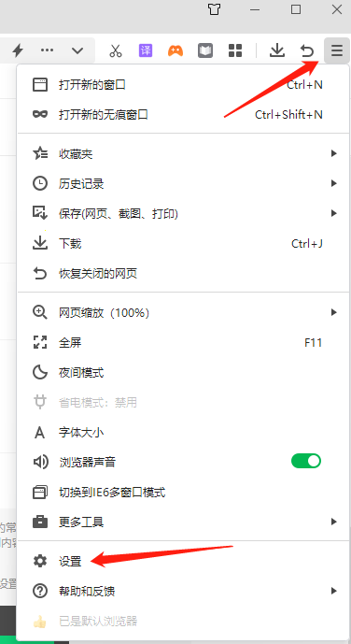The image size is (351, 644).
Task: Open the address bar chevron dropdown
Action: pos(77,50)
